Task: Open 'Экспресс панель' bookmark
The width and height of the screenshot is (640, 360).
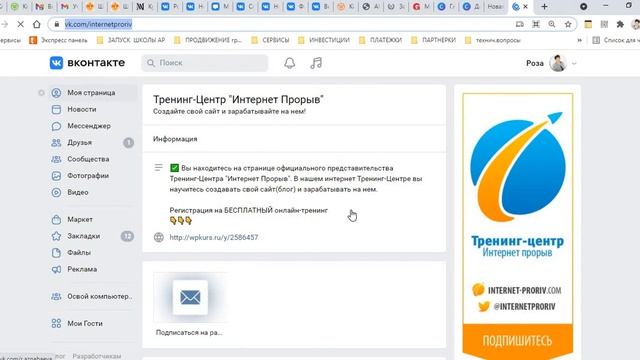Action: click(59, 40)
